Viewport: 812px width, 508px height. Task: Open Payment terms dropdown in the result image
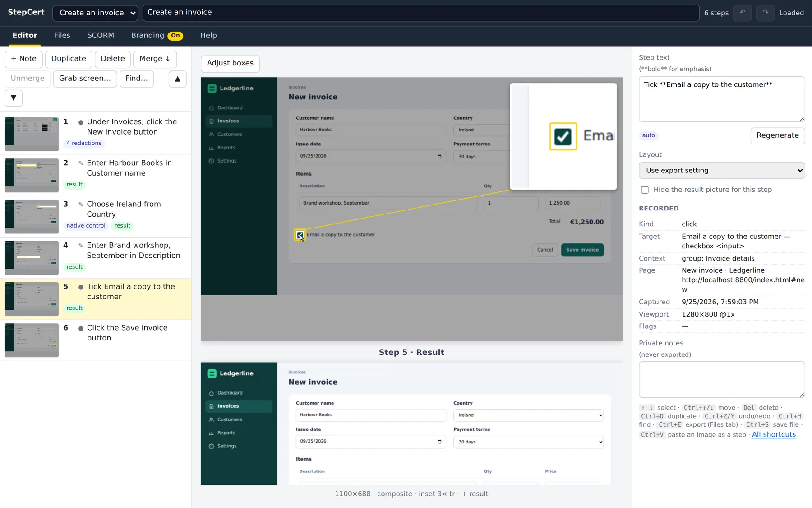pyautogui.click(x=528, y=442)
